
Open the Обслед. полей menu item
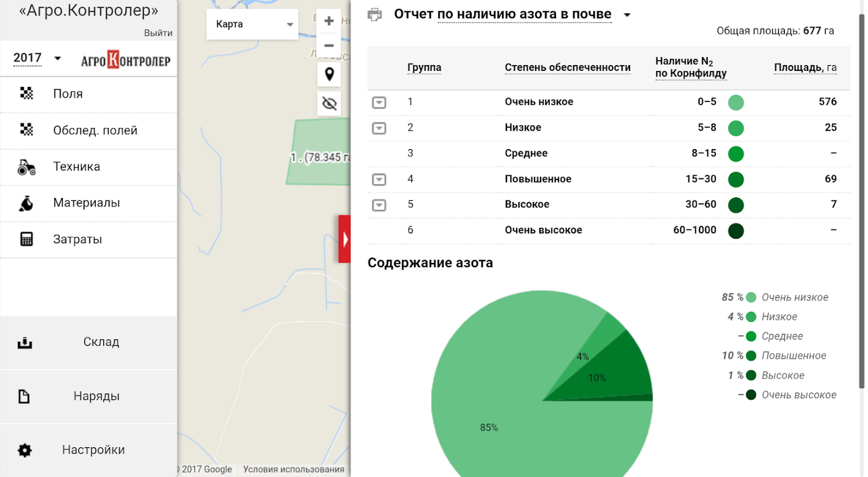88,131
